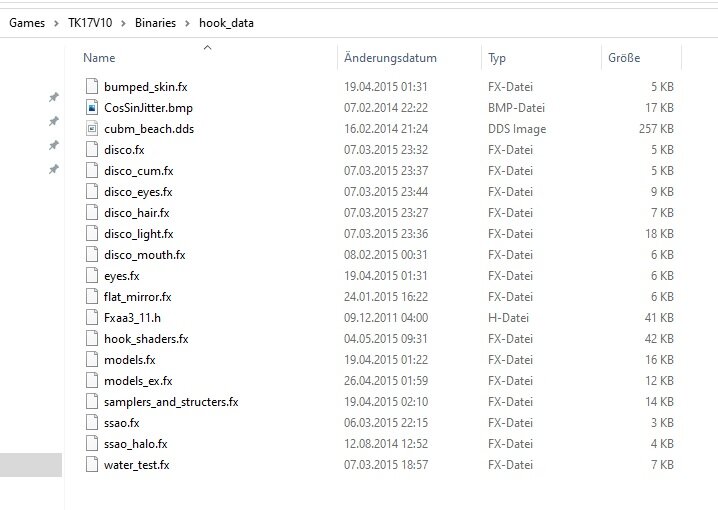Image resolution: width=718 pixels, height=510 pixels.
Task: Click the disco_cum.fx file icon
Action: click(x=92, y=171)
